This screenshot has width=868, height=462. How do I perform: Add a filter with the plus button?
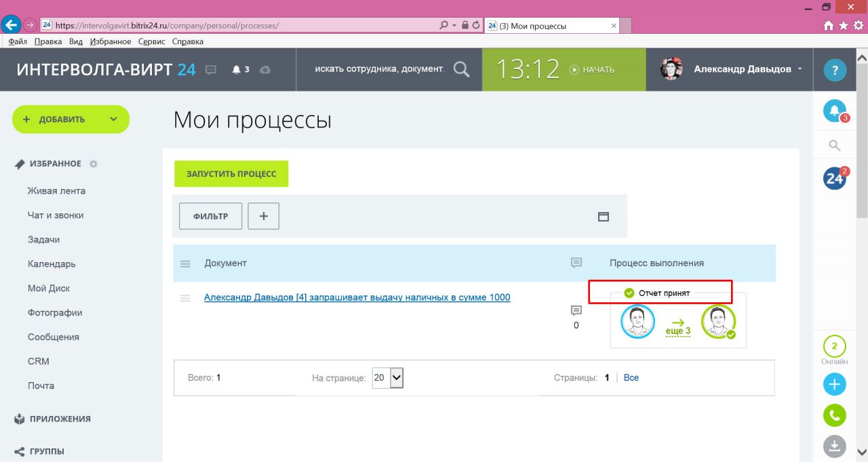click(264, 216)
